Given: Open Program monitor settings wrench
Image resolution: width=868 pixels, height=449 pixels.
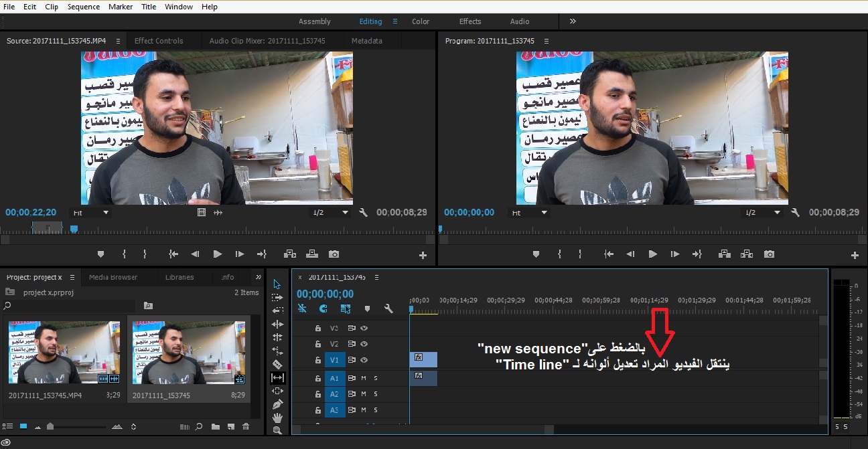Looking at the screenshot, I should pos(796,212).
